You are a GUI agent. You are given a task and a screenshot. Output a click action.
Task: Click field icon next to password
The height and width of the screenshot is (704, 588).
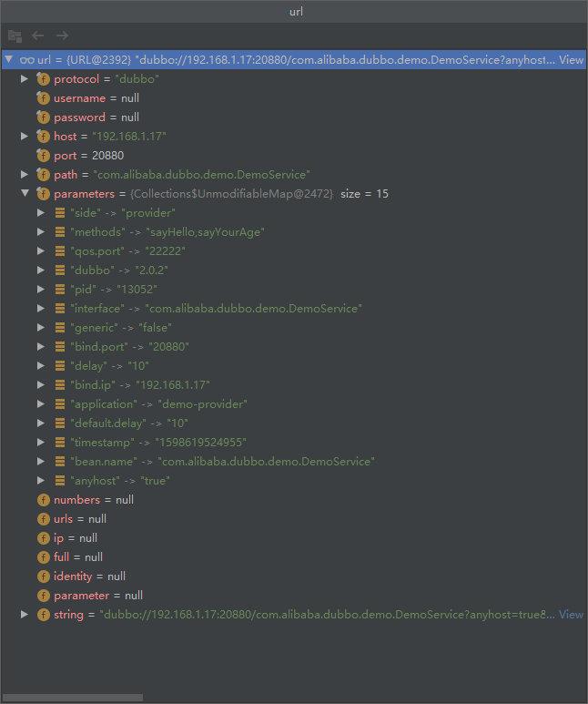(43, 117)
